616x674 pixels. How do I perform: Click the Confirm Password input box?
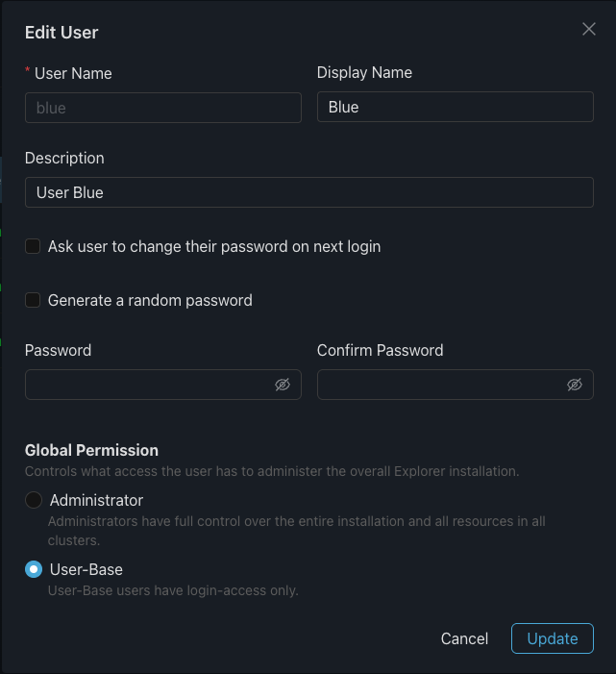point(440,385)
